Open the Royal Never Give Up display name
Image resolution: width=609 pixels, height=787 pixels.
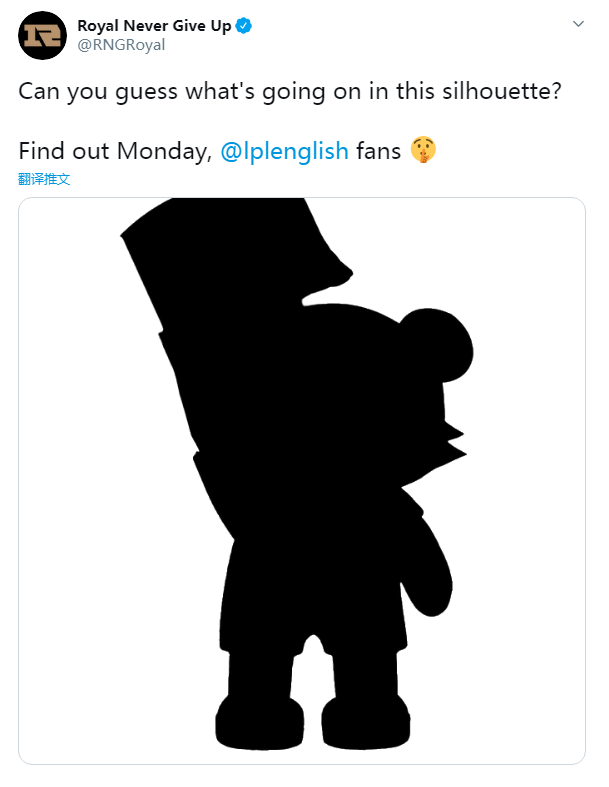[154, 26]
